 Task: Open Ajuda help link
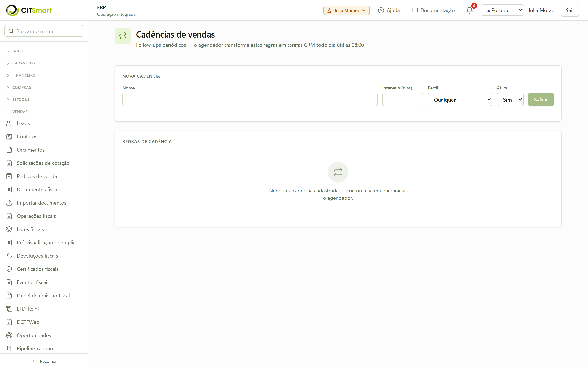389,10
